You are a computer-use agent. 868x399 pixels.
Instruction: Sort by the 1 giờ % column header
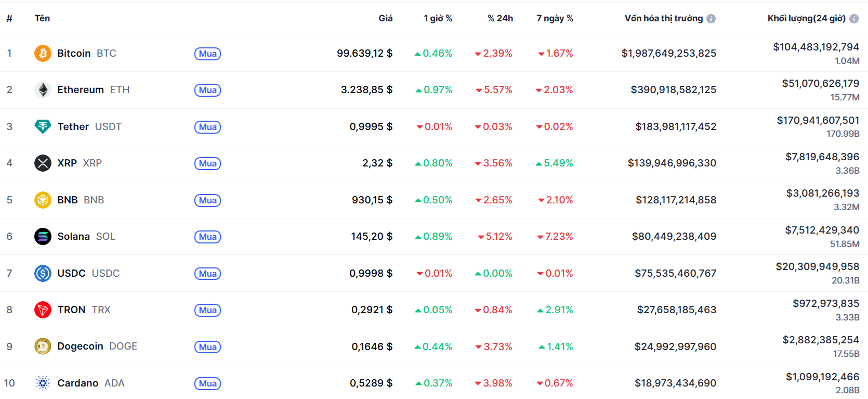pyautogui.click(x=438, y=18)
